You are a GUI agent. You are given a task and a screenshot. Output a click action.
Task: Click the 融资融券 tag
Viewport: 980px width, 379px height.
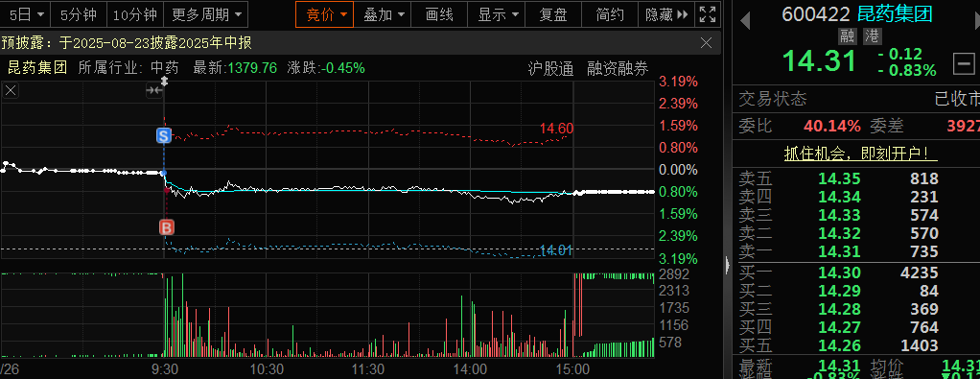tap(618, 69)
